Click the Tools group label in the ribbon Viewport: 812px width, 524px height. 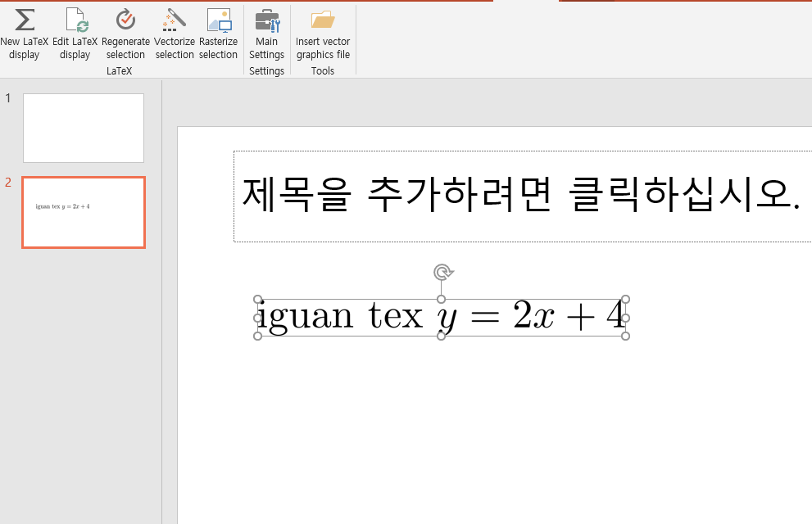coord(322,70)
